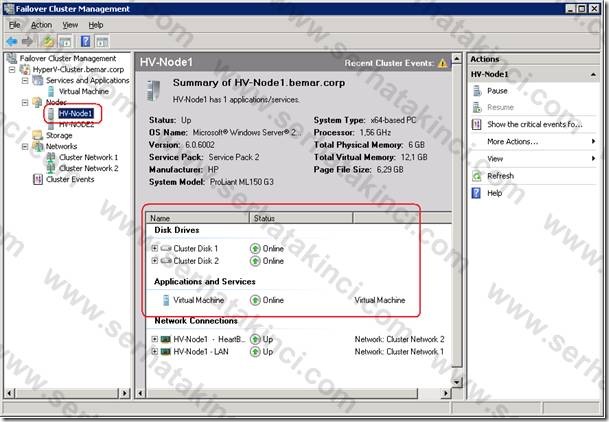Click tree pane horizontal scrollbar left arrow
The height and width of the screenshot is (422, 609).
point(10,393)
